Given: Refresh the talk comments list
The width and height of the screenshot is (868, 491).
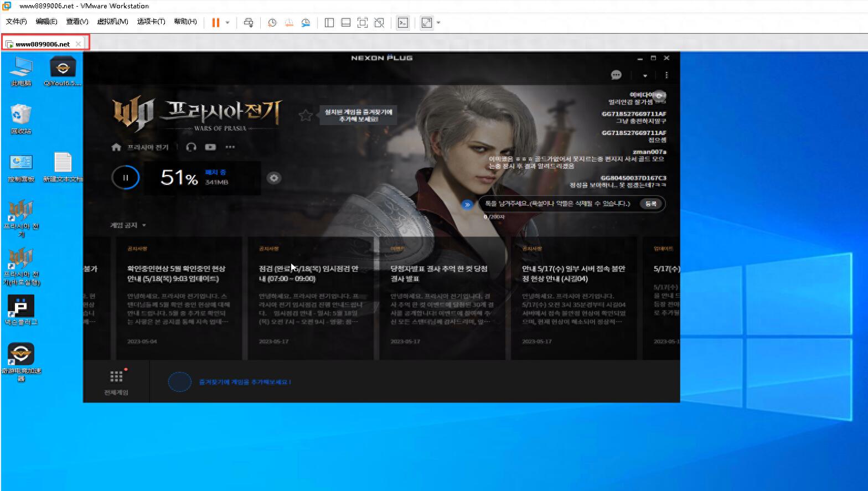Looking at the screenshot, I should 659,95.
